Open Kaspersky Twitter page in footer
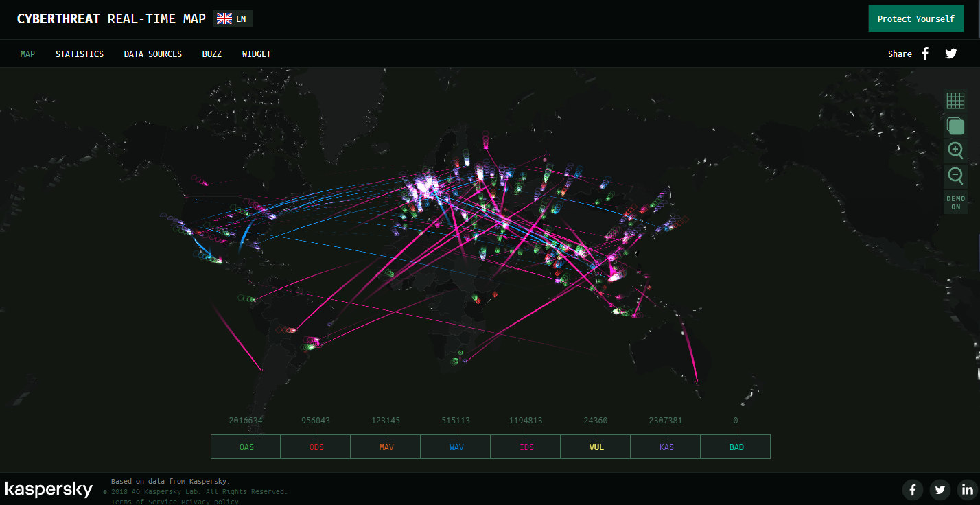The width and height of the screenshot is (980, 505). (x=940, y=489)
